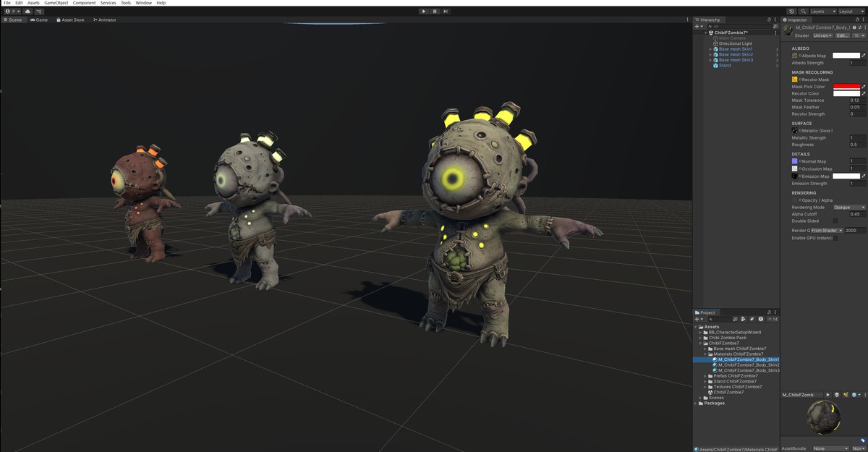Select Main Camera in the Hierarchy

[732, 38]
